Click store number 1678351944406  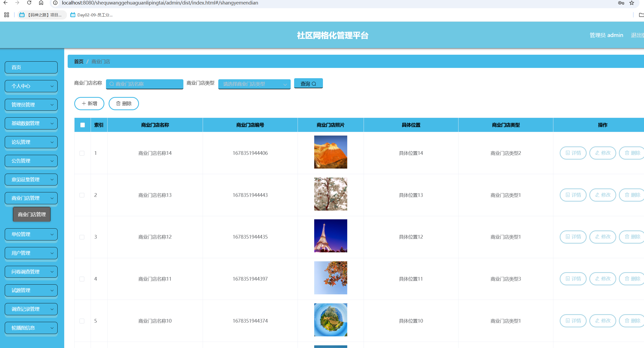[x=250, y=153]
